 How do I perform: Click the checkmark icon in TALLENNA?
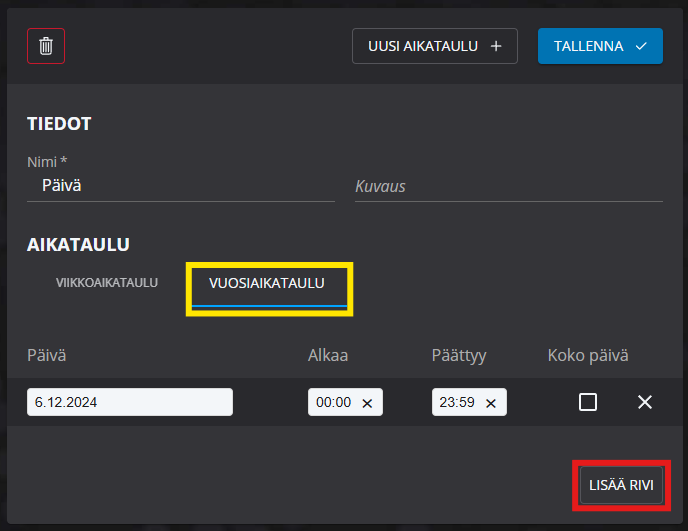(641, 46)
